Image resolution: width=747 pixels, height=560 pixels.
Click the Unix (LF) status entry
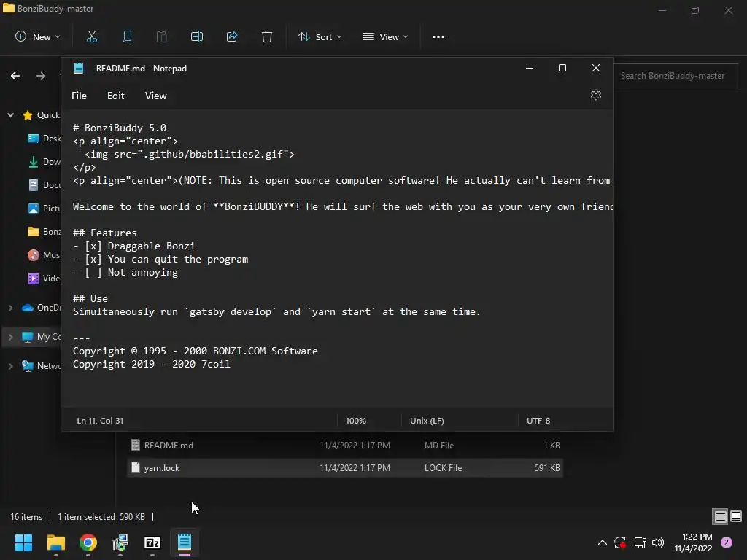pos(427,421)
